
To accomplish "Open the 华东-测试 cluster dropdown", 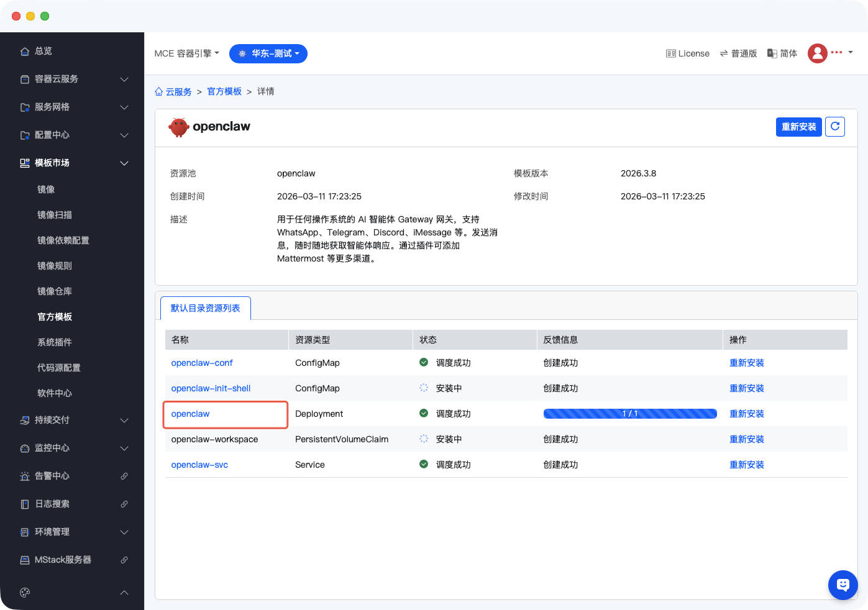I will pyautogui.click(x=268, y=53).
